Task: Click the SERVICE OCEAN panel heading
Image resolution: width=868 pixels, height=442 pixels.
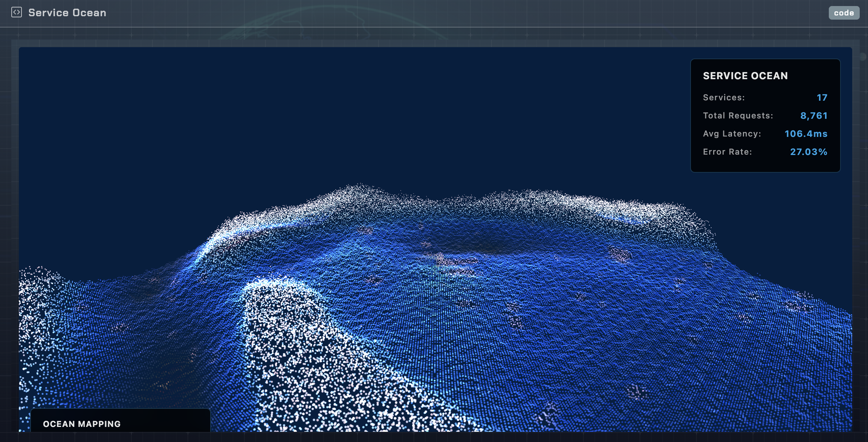Action: coord(745,75)
